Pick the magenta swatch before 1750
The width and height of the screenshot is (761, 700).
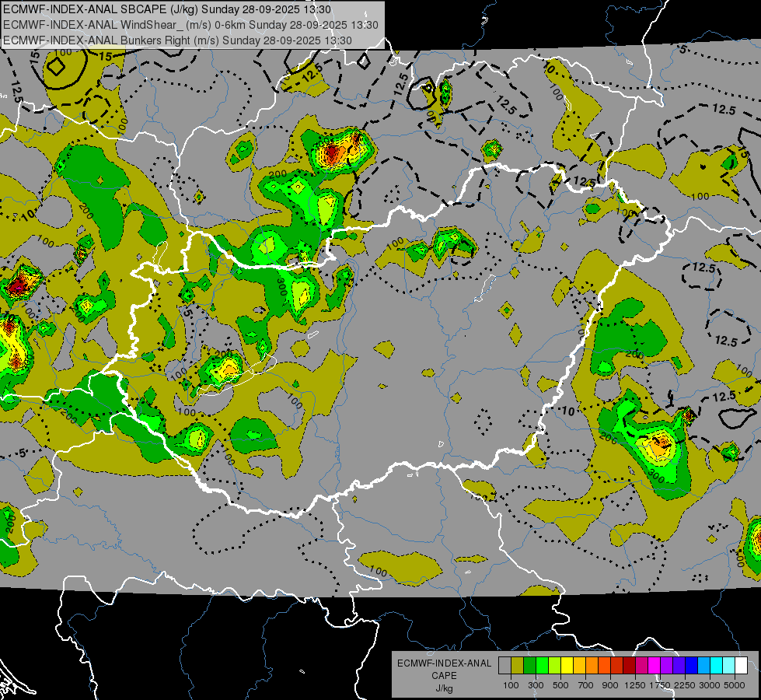point(655,666)
